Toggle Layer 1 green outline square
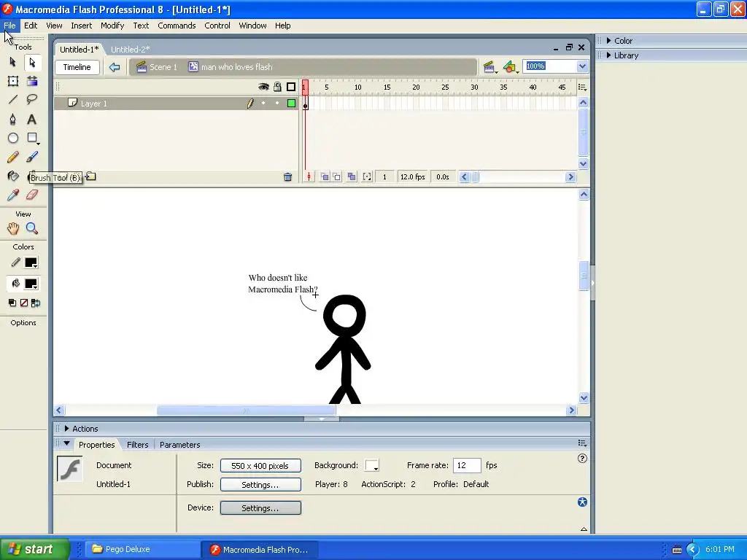This screenshot has width=747, height=560. pyautogui.click(x=291, y=104)
